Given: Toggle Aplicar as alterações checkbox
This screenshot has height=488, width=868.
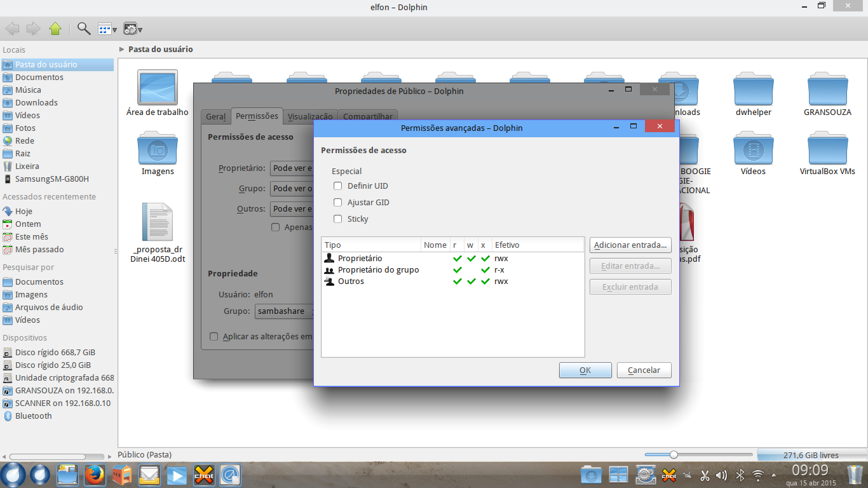Looking at the screenshot, I should coord(214,336).
